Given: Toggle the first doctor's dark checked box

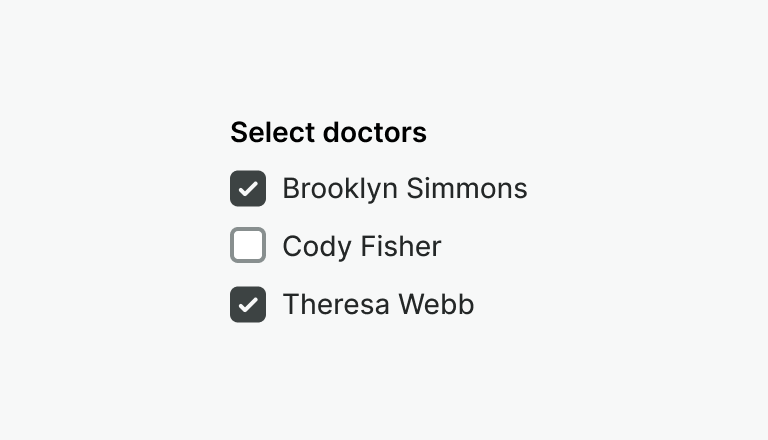Looking at the screenshot, I should (248, 188).
